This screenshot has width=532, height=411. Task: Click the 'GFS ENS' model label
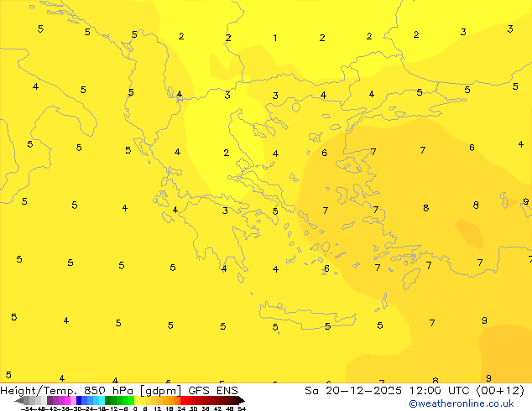pos(213,391)
